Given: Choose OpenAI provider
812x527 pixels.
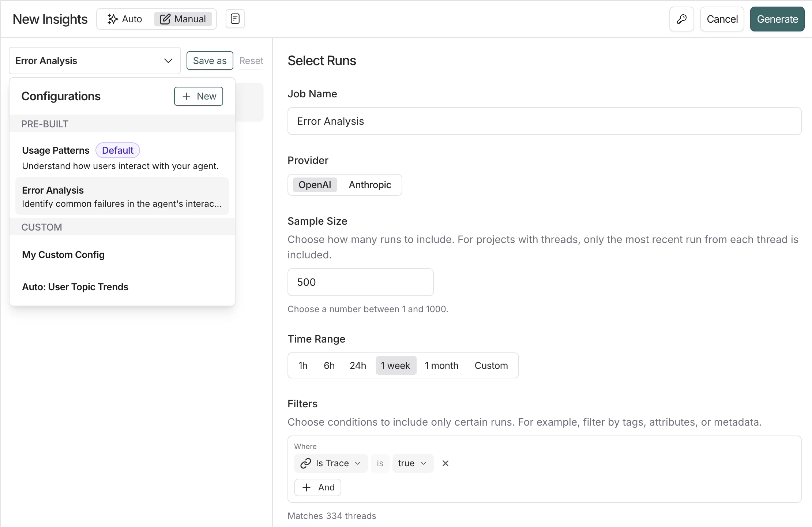Looking at the screenshot, I should [315, 185].
